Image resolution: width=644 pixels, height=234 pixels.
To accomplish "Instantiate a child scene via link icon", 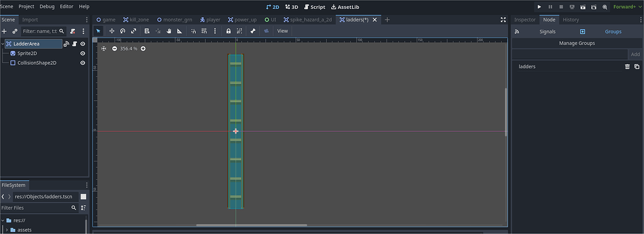I will (14, 32).
